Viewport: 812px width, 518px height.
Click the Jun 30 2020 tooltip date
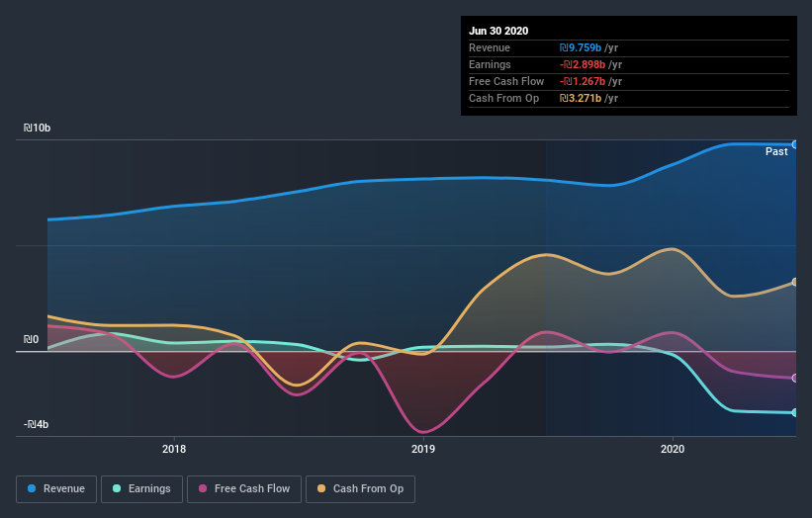click(x=498, y=31)
